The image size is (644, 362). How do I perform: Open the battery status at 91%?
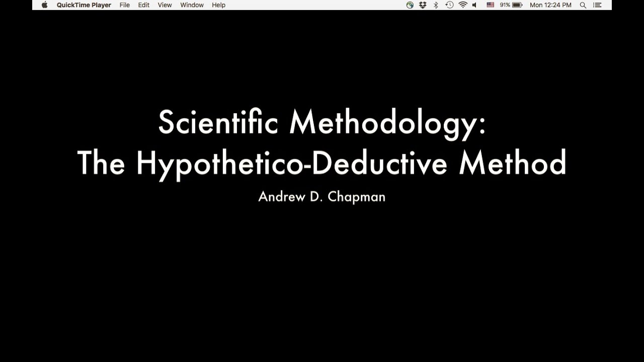pyautogui.click(x=511, y=5)
